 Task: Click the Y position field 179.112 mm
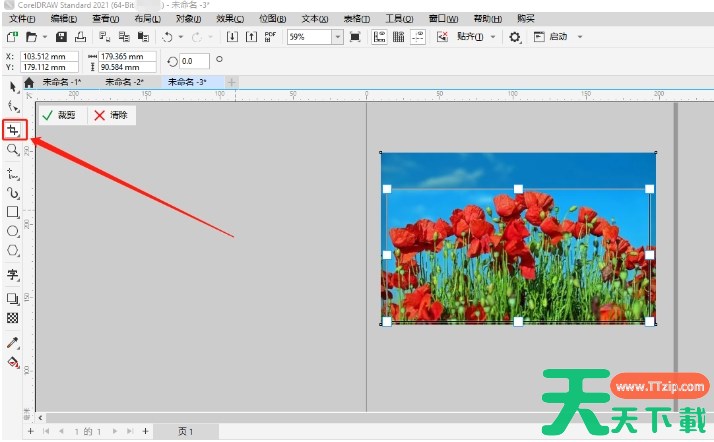49,67
